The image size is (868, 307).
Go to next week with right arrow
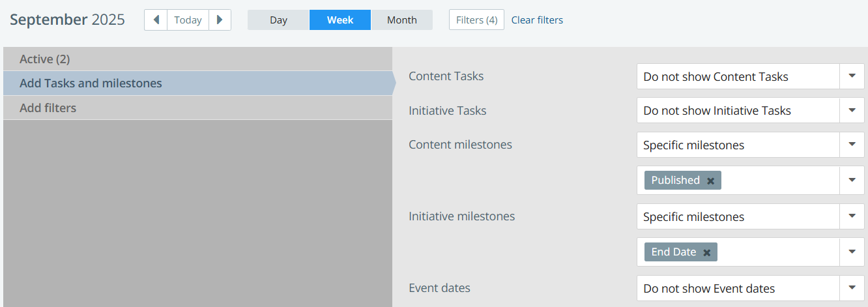(x=220, y=20)
